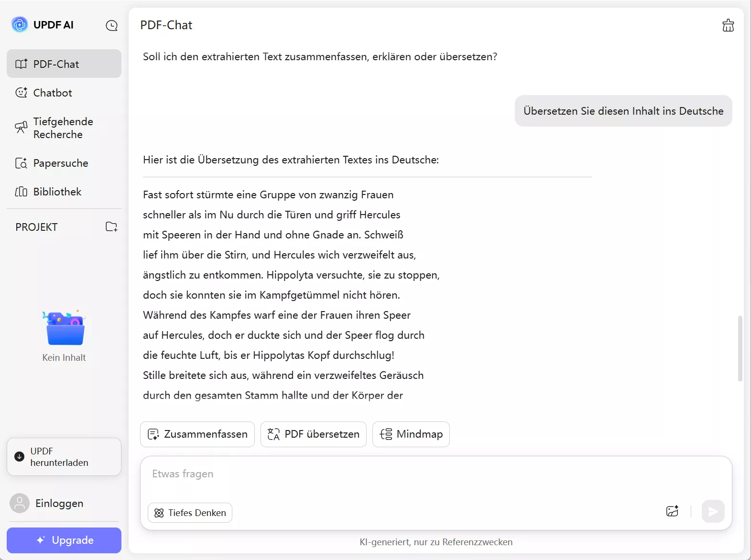Click Mindmap quick action
The width and height of the screenshot is (751, 560).
(x=411, y=434)
